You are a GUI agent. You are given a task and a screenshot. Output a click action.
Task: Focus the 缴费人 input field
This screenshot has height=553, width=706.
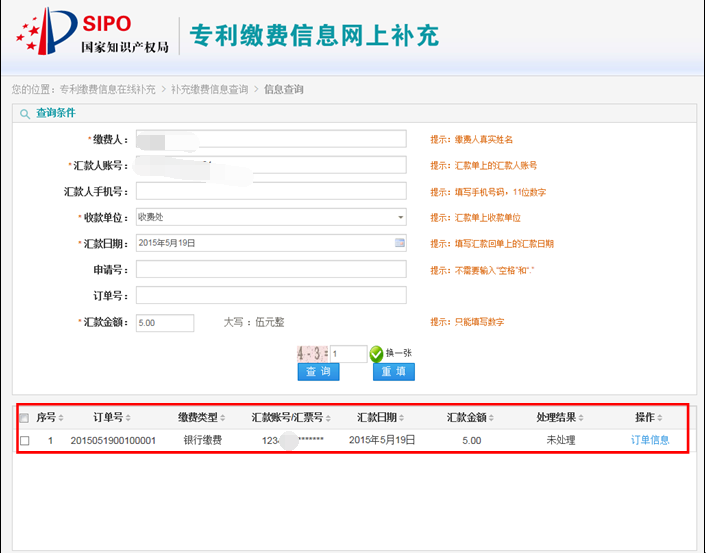[271, 139]
